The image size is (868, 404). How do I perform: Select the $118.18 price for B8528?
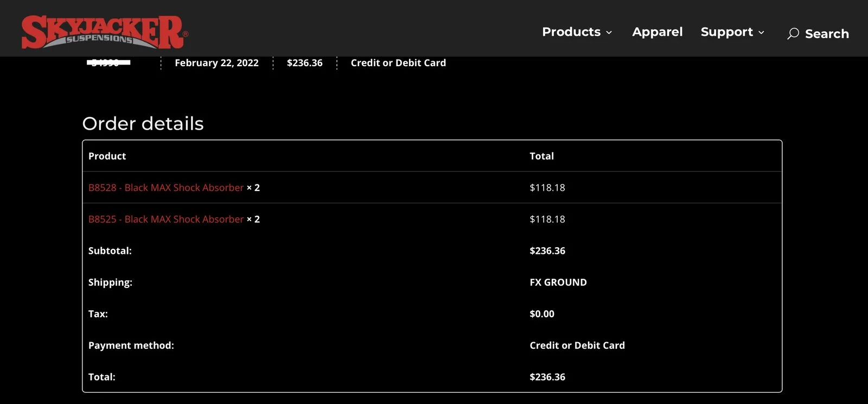[547, 188]
